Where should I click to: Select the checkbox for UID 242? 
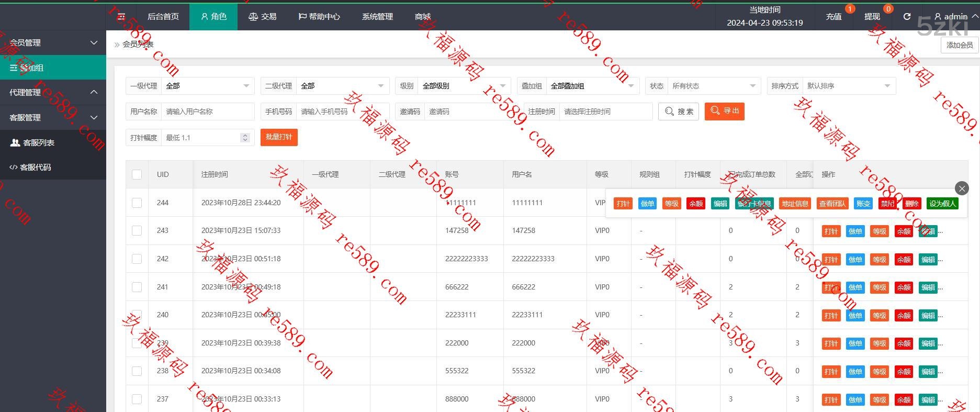point(137,259)
